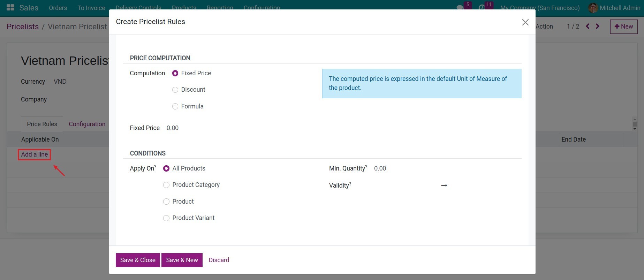The height and width of the screenshot is (280, 644).
Task: Select Fixed Price computation
Action: click(175, 73)
